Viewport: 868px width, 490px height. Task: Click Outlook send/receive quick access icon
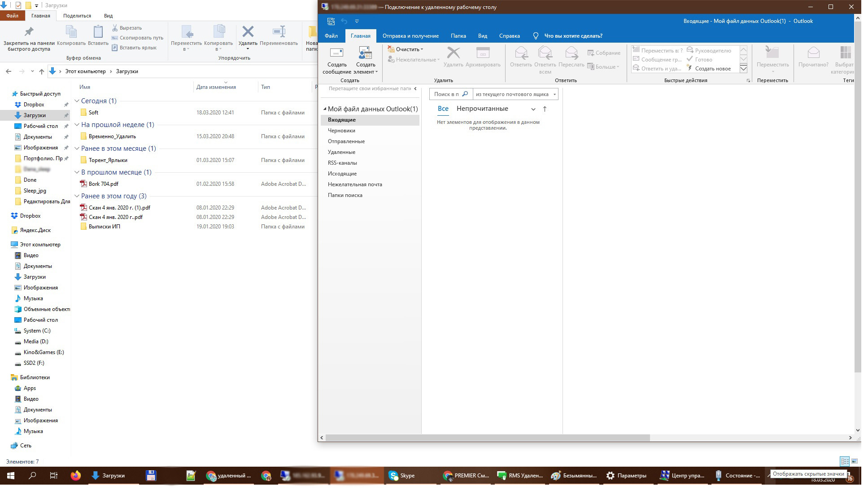pyautogui.click(x=331, y=21)
